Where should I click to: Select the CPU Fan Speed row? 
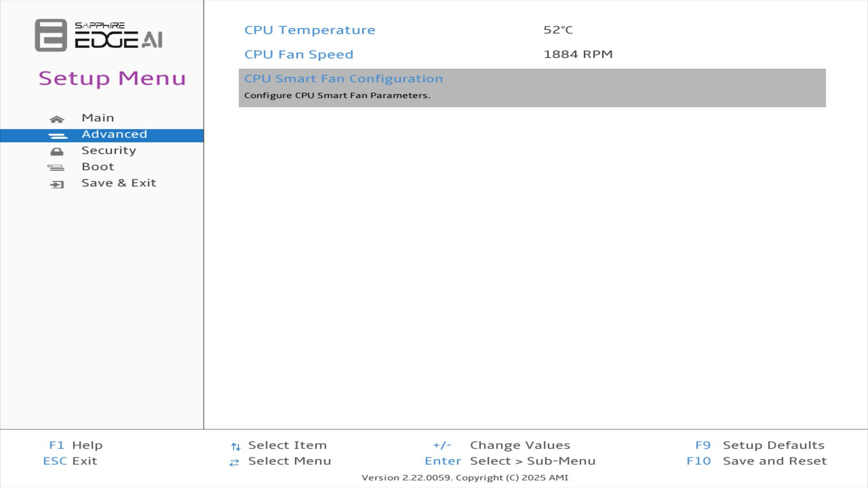pyautogui.click(x=299, y=55)
